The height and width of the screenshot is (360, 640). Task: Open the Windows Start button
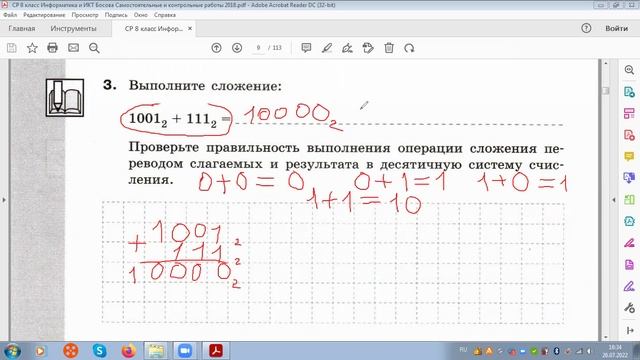[12, 351]
